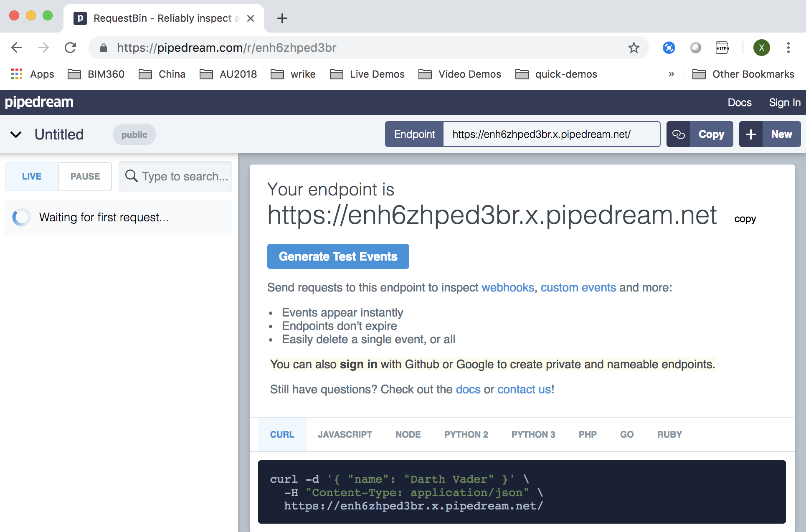Click the lock icon in the address bar
806x532 pixels.
click(x=104, y=48)
